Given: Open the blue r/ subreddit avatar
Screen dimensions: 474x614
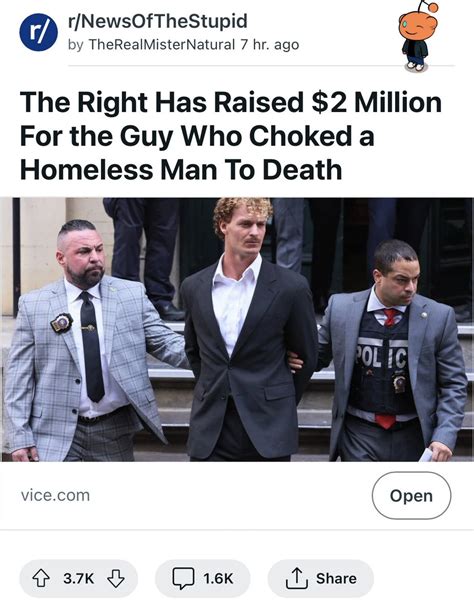Looking at the screenshot, I should coord(38,32).
